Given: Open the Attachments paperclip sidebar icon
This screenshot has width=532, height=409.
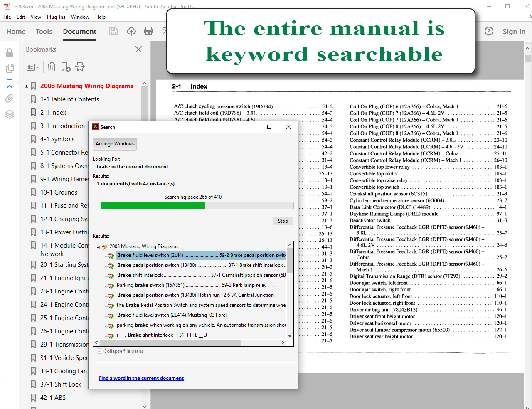Looking at the screenshot, I should (x=10, y=99).
